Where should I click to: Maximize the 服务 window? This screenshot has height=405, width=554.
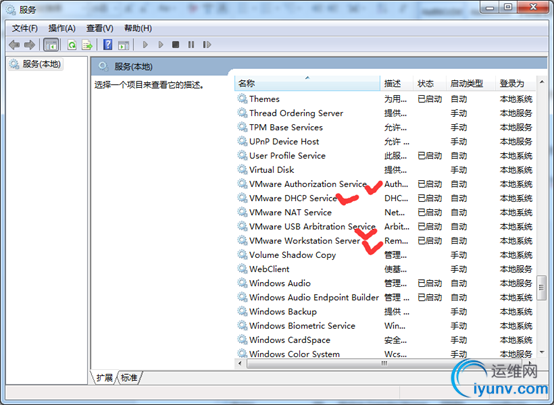(x=508, y=7)
